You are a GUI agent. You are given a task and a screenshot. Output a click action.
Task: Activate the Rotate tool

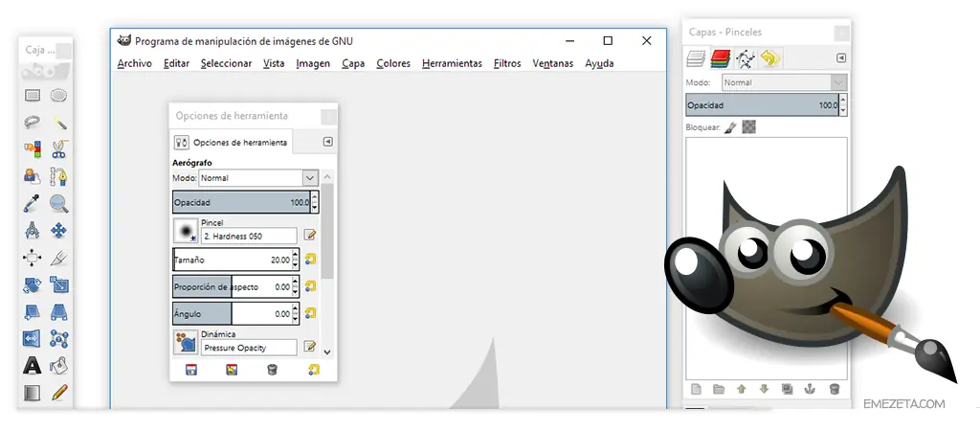(x=32, y=285)
